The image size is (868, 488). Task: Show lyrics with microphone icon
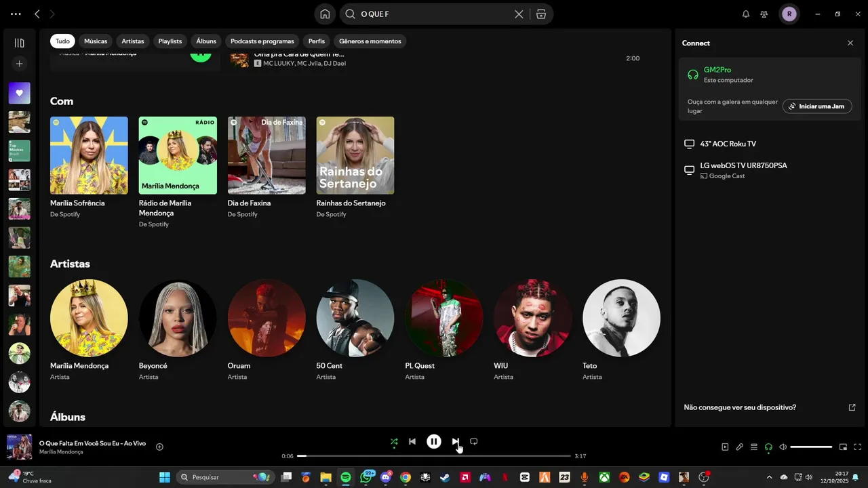click(740, 447)
